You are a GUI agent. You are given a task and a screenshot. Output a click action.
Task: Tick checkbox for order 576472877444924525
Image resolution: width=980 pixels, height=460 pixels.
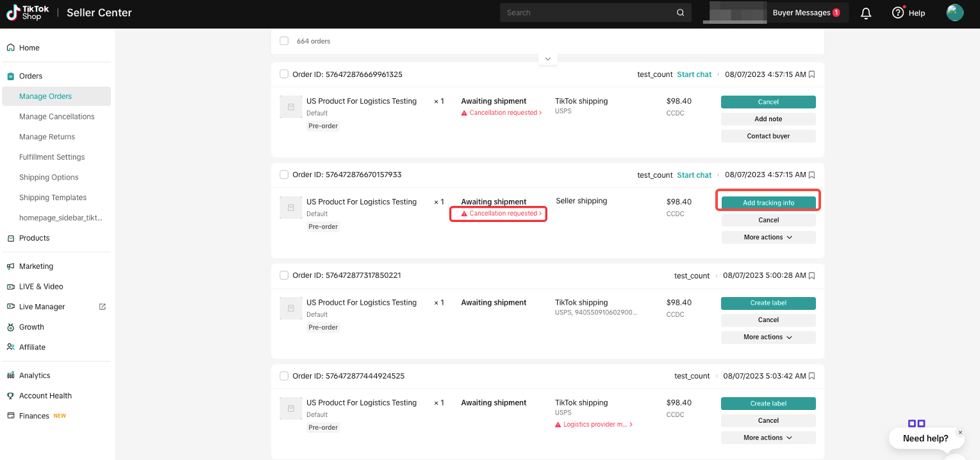284,376
